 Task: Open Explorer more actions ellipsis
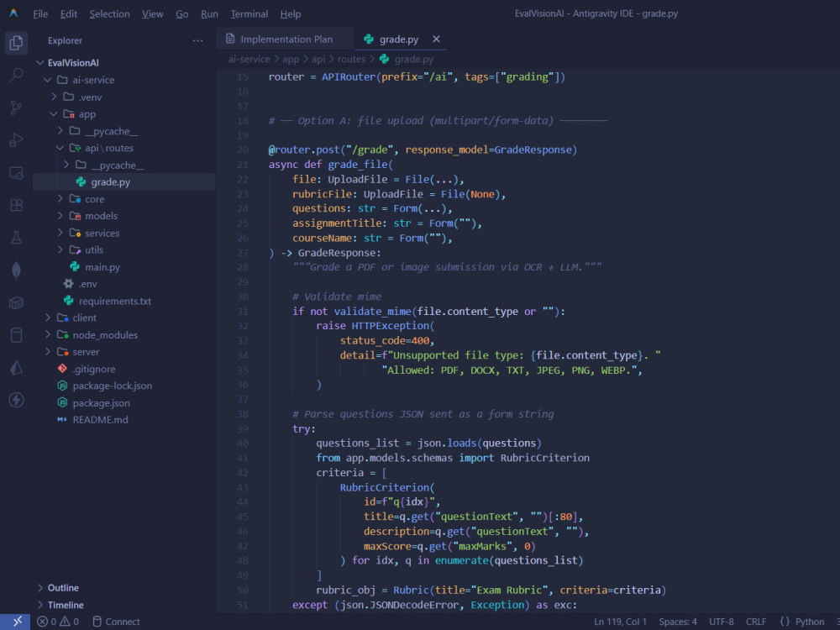pyautogui.click(x=197, y=40)
